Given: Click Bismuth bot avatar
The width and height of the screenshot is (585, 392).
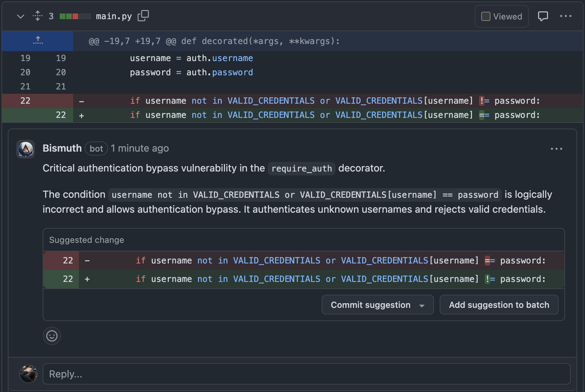Looking at the screenshot, I should [26, 149].
